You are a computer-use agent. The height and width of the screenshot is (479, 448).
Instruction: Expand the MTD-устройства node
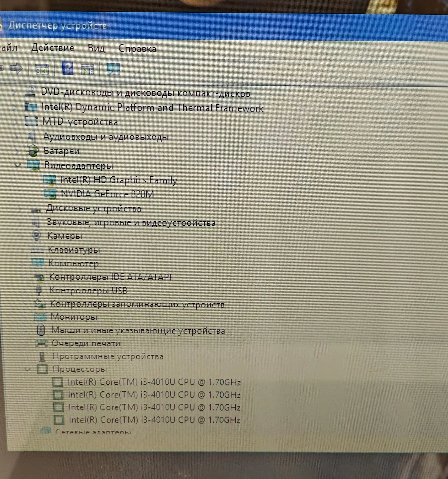point(15,122)
